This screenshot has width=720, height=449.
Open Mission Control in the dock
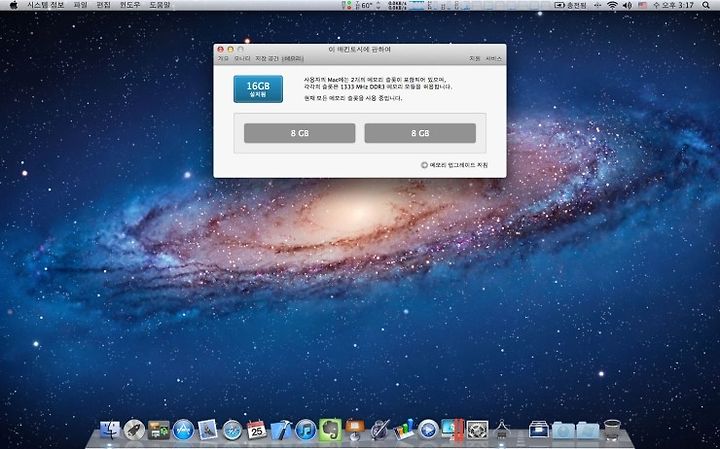coord(158,430)
